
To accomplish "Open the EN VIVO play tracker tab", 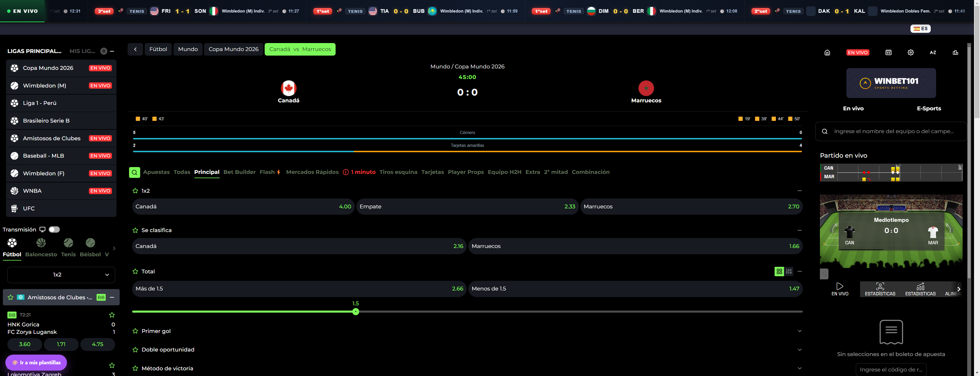I will pyautogui.click(x=840, y=289).
